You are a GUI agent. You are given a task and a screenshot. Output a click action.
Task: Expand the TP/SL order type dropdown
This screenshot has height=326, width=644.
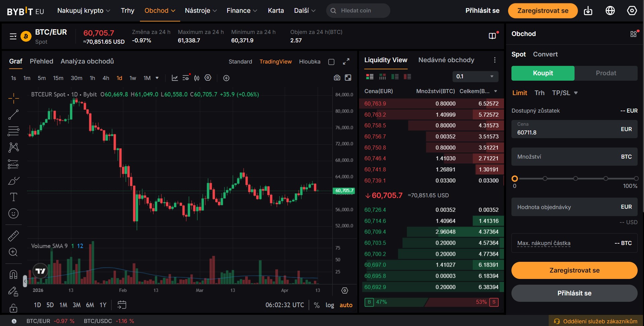(x=565, y=93)
